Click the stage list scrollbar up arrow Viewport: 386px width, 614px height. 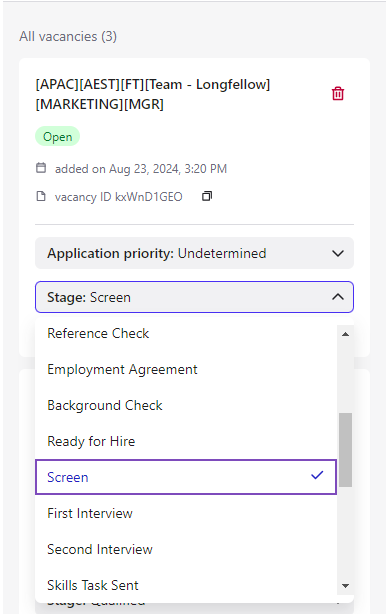tap(345, 334)
